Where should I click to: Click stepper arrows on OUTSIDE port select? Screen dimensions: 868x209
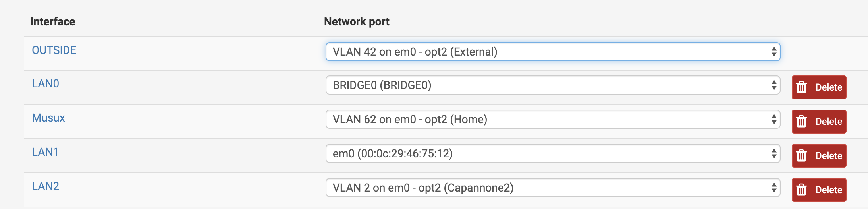pyautogui.click(x=773, y=52)
